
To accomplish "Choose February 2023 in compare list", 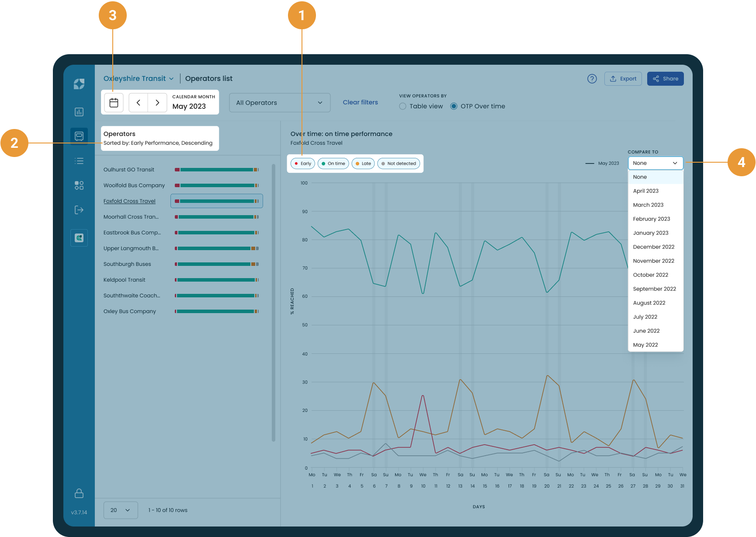I will (655, 219).
